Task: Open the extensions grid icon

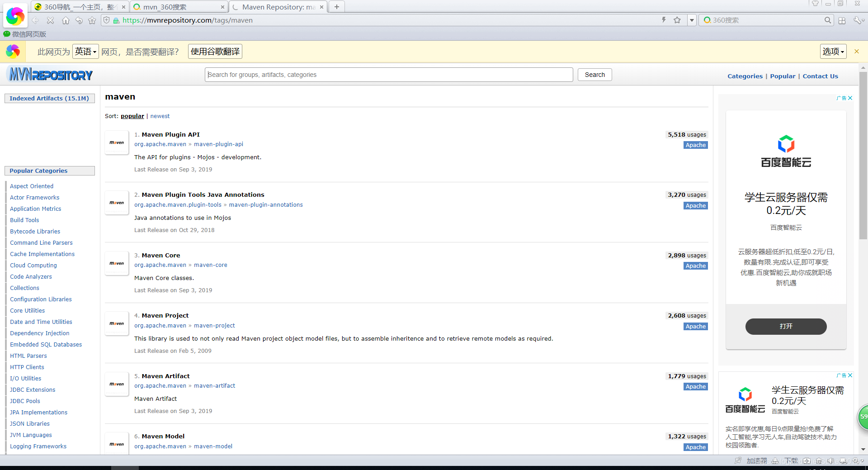Action: [842, 20]
